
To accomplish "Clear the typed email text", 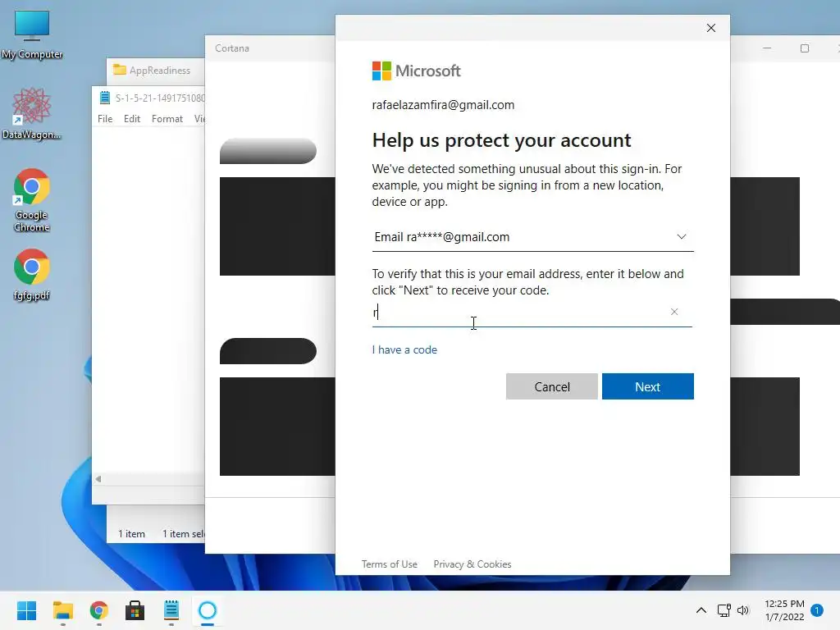I will 674,312.
